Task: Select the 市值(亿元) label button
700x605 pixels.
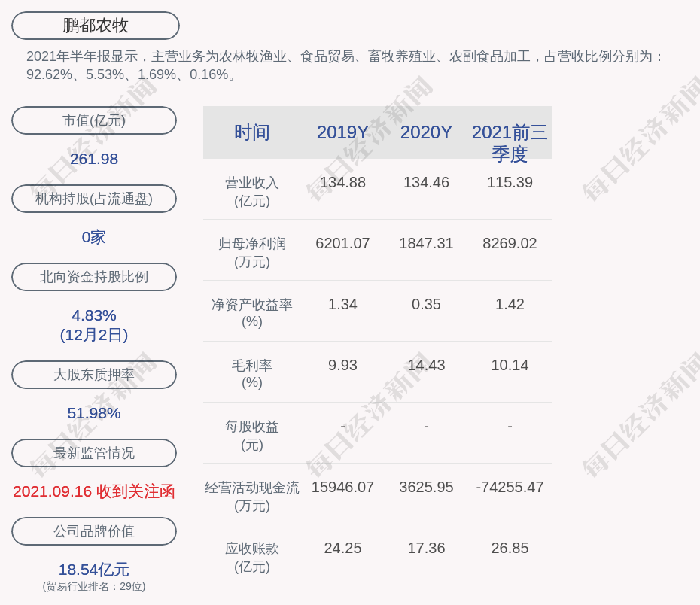Action: (x=94, y=120)
